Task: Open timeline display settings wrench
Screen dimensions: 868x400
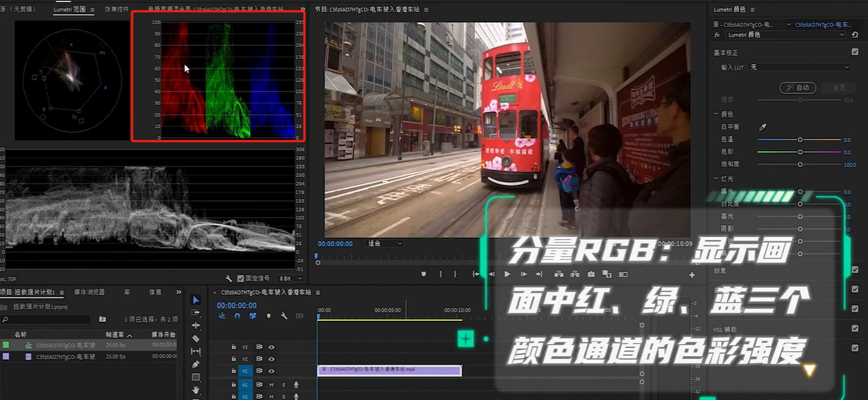Action: 284,316
